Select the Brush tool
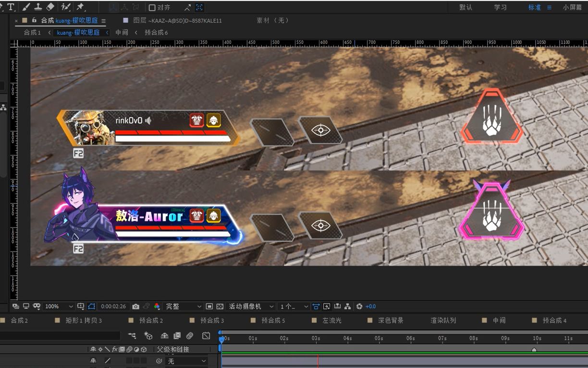Image resolution: width=588 pixels, height=368 pixels. point(26,7)
